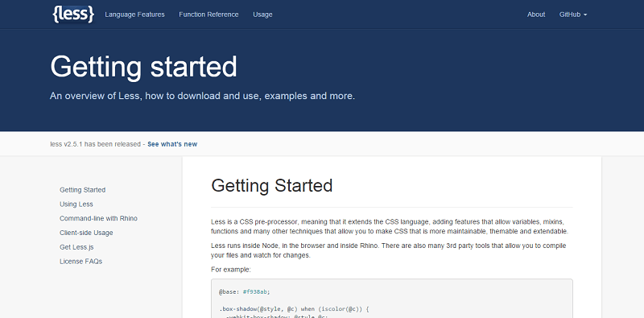Open Command-line with Rhino sidebar link

click(98, 218)
